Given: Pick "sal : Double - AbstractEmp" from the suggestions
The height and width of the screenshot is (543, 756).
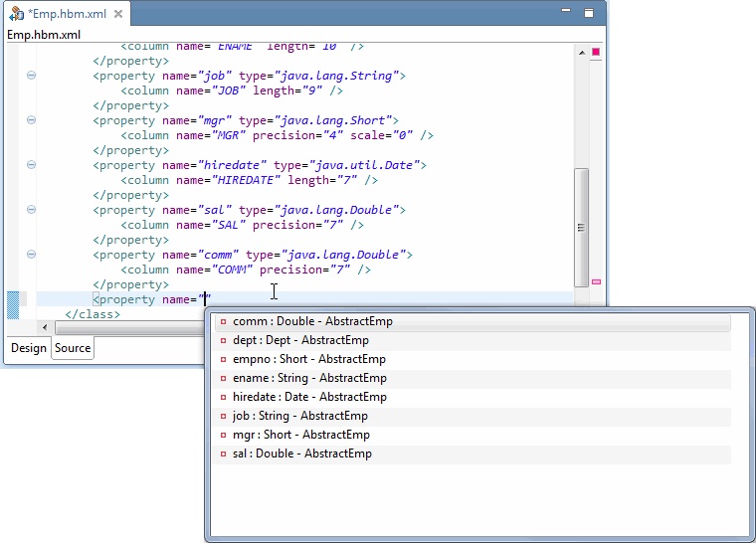Looking at the screenshot, I should [301, 453].
